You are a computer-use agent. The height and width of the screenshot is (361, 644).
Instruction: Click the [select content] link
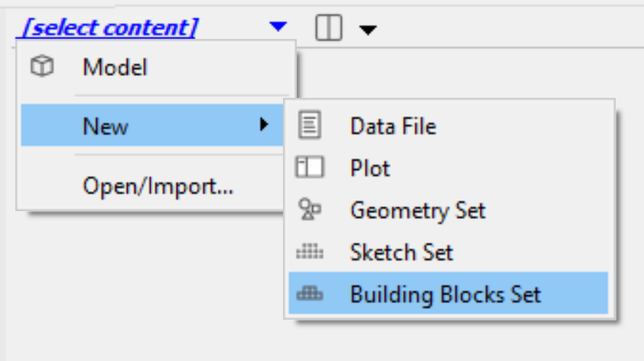[111, 28]
